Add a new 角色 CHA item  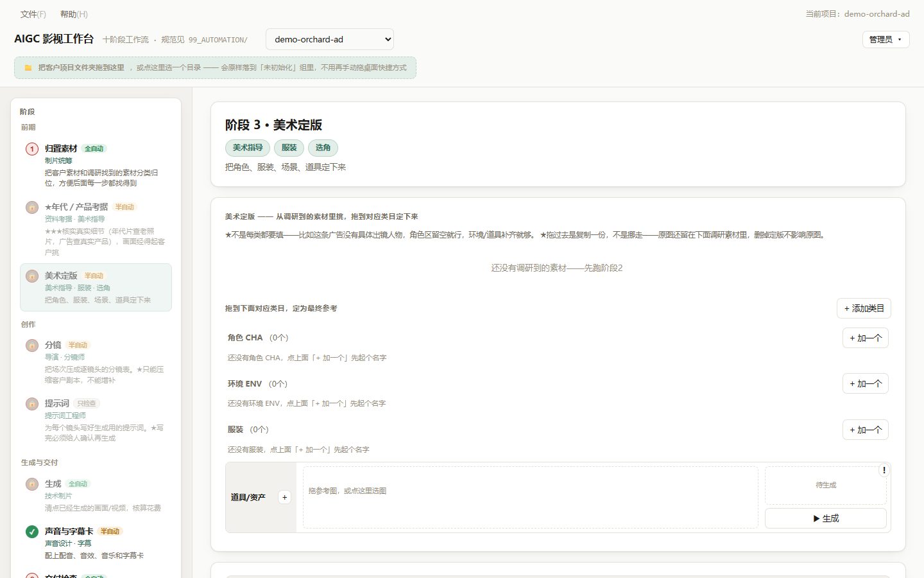tap(865, 338)
